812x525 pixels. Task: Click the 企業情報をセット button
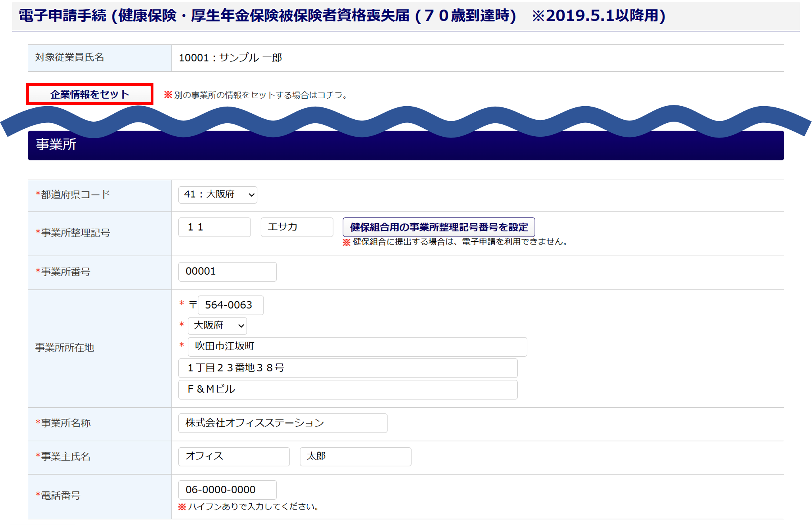pos(90,94)
